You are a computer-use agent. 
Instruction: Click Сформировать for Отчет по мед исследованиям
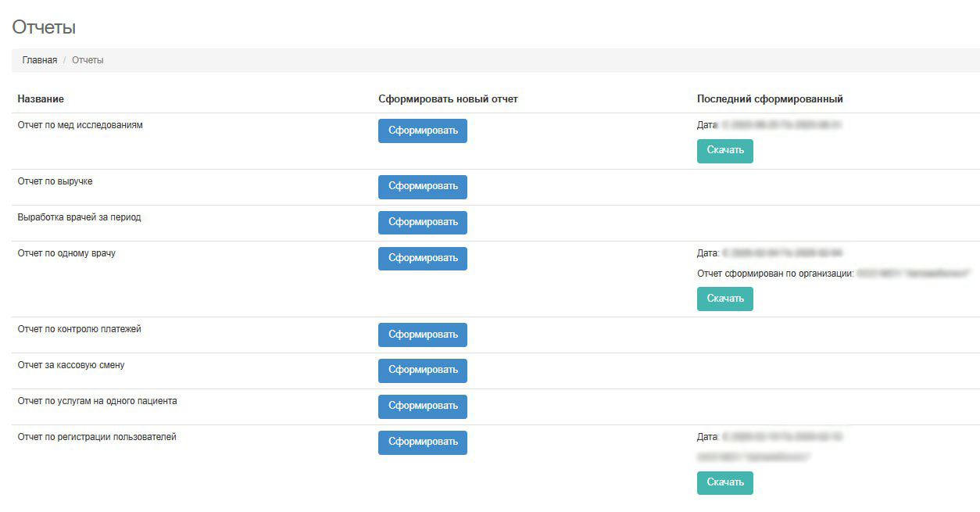(422, 131)
